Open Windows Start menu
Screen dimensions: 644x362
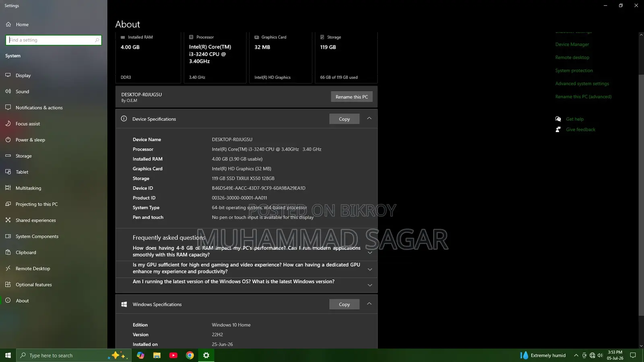point(8,355)
